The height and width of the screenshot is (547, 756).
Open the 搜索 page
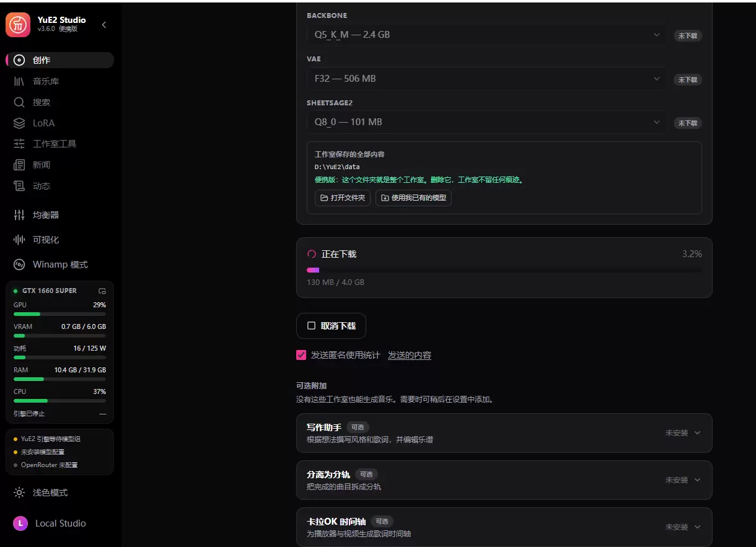click(59, 102)
